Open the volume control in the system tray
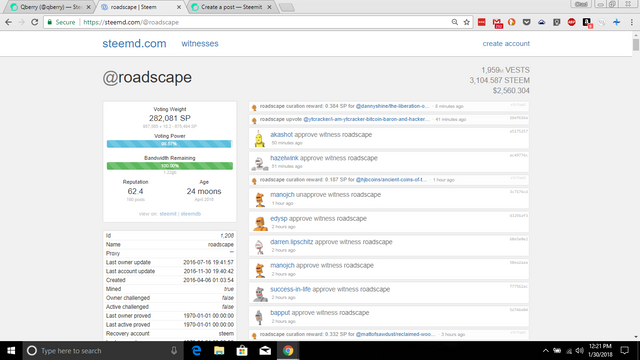Viewport: 640px width, 360px height. (580, 351)
